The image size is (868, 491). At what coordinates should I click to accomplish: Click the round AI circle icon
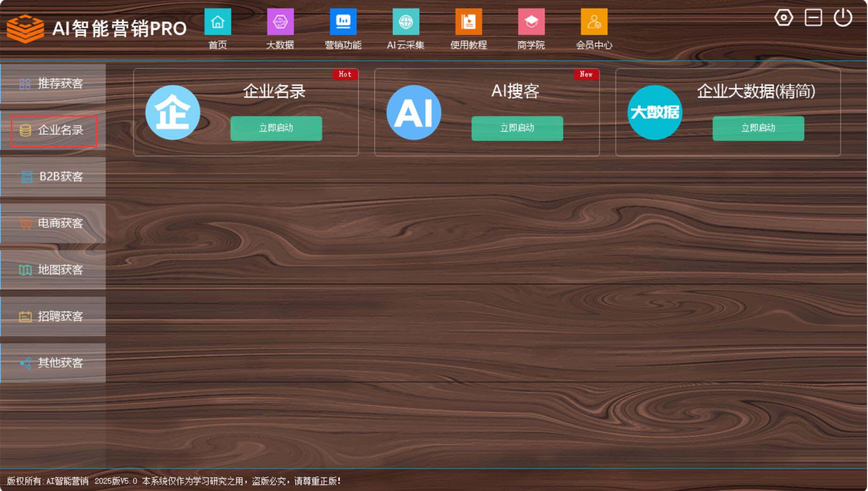pos(414,112)
